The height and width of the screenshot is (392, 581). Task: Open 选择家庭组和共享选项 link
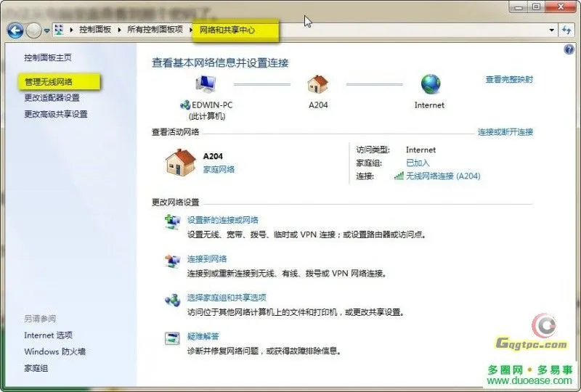227,298
